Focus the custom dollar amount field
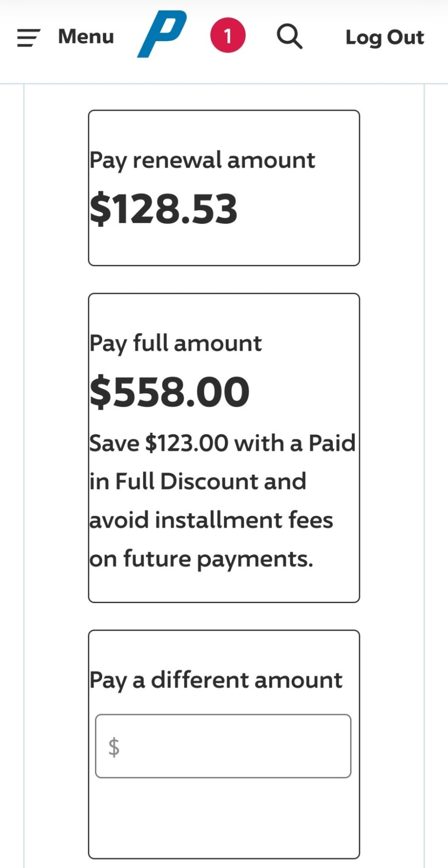 pyautogui.click(x=230, y=746)
